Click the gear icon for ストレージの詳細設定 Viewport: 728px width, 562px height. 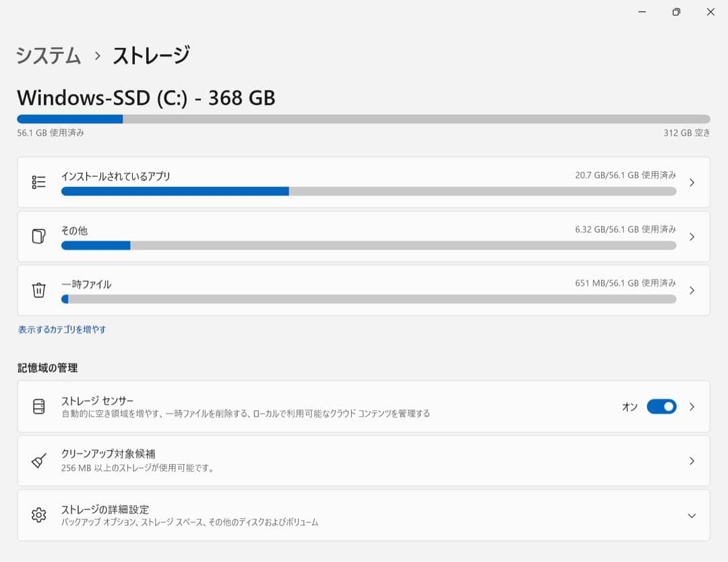click(38, 515)
